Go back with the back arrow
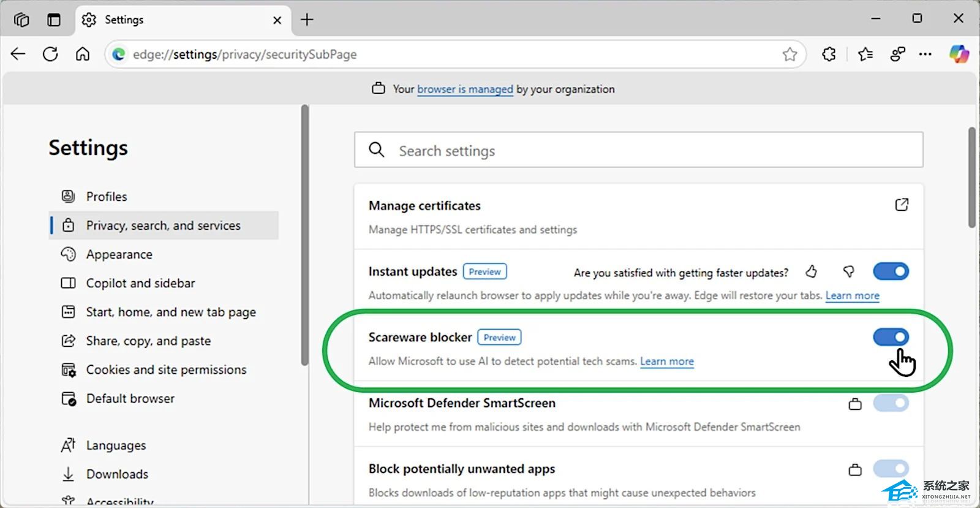Image resolution: width=980 pixels, height=508 pixels. tap(18, 54)
